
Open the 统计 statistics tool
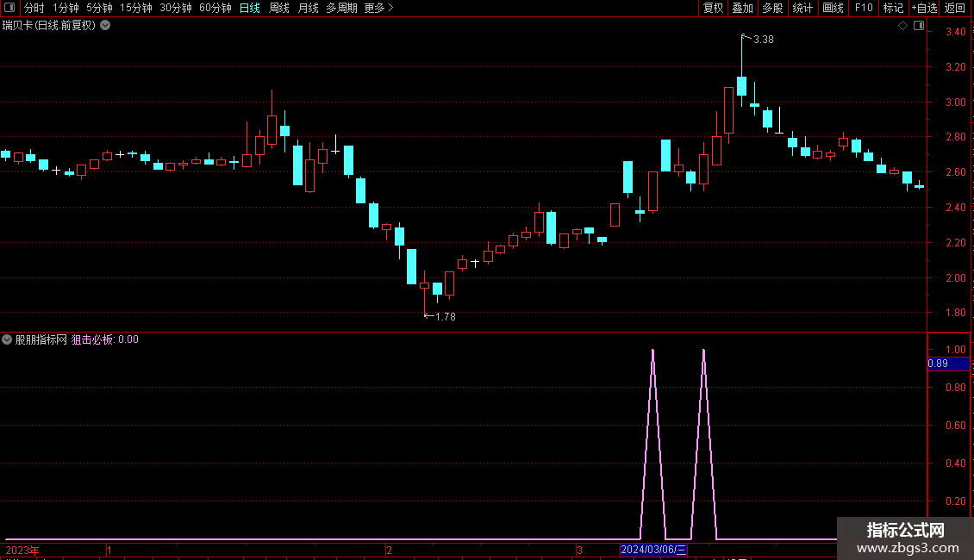click(x=802, y=8)
